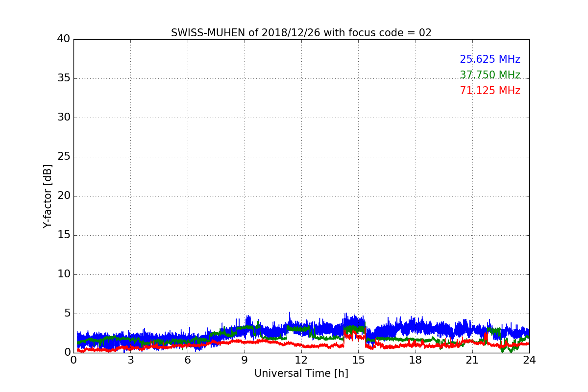Select the 25.625 MHz legend label
The width and height of the screenshot is (588, 392).
coord(490,59)
